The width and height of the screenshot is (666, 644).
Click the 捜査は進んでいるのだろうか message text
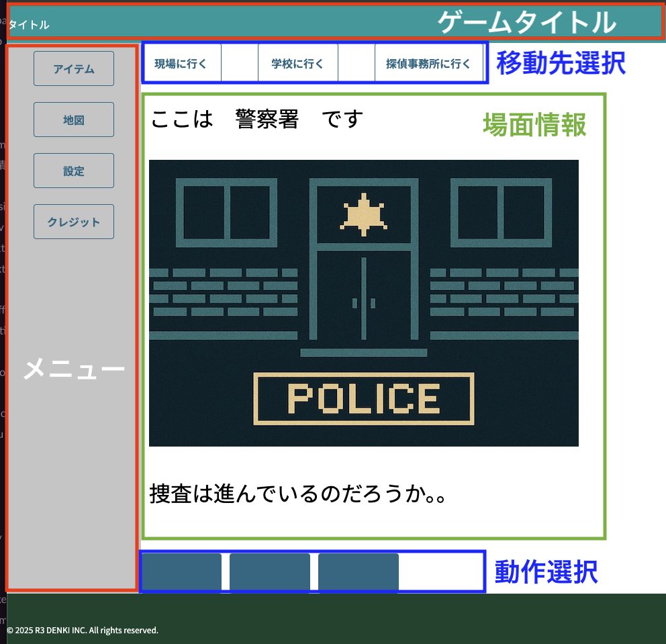tap(297, 494)
